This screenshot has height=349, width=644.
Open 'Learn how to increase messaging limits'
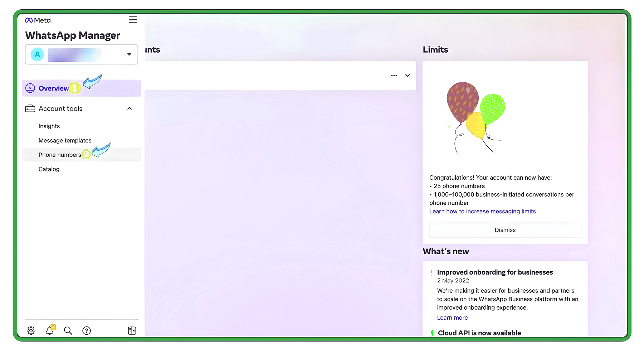coord(482,212)
